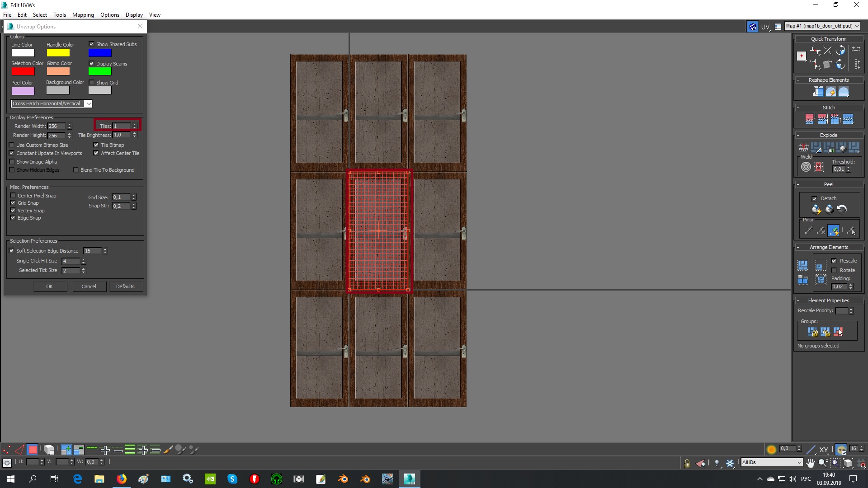Open the Mapping menu
The image size is (868, 488).
click(x=83, y=15)
